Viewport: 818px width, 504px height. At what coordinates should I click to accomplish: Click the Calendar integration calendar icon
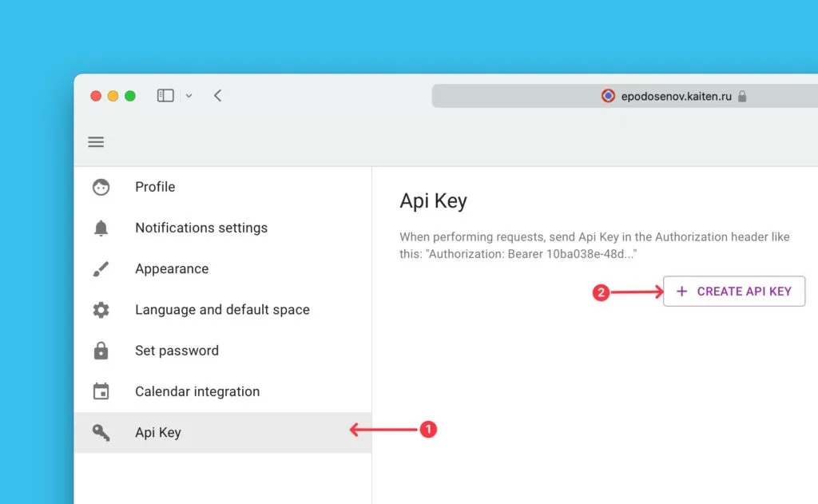coord(101,391)
